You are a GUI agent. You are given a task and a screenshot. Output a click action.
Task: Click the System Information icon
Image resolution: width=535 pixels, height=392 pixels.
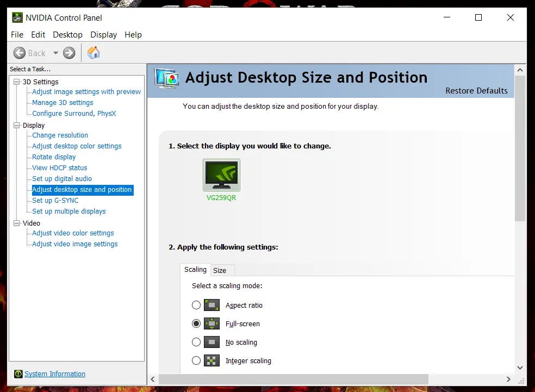tap(18, 374)
